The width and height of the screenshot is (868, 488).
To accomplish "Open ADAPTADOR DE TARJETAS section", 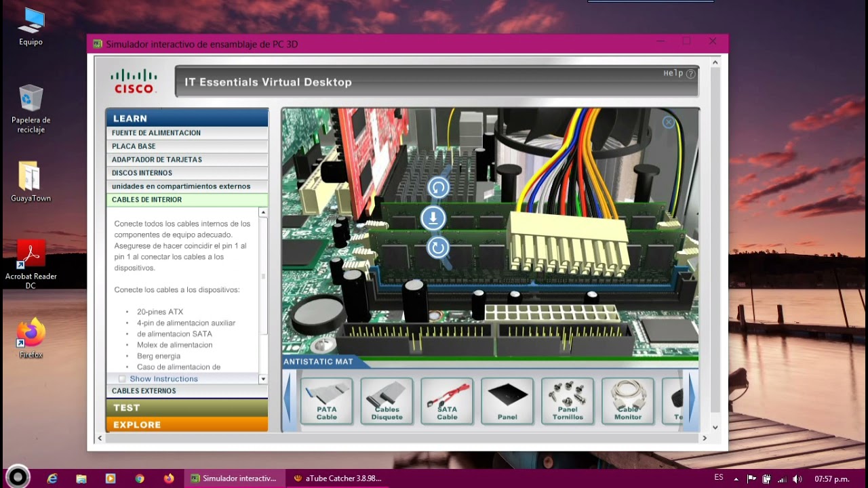I will [x=186, y=160].
